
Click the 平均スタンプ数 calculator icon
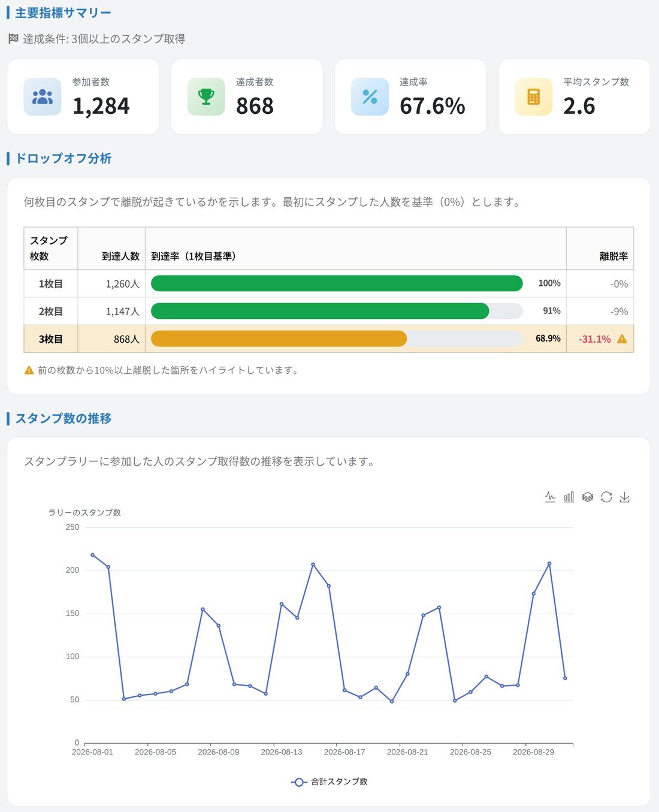(533, 96)
